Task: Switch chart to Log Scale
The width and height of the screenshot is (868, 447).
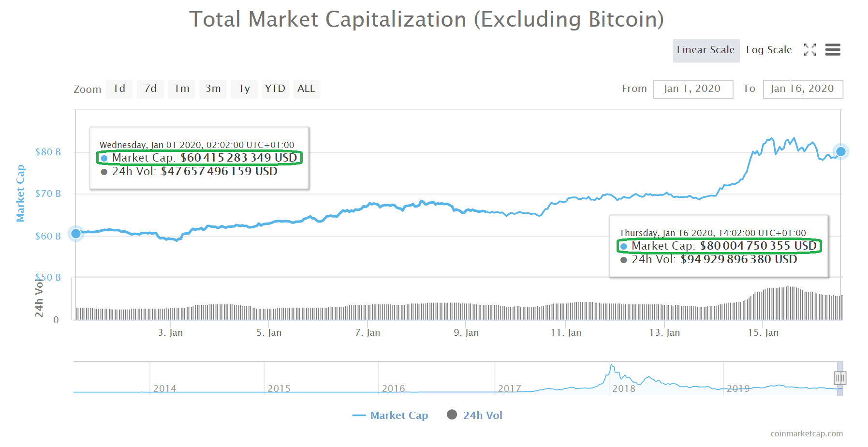Action: 769,50
